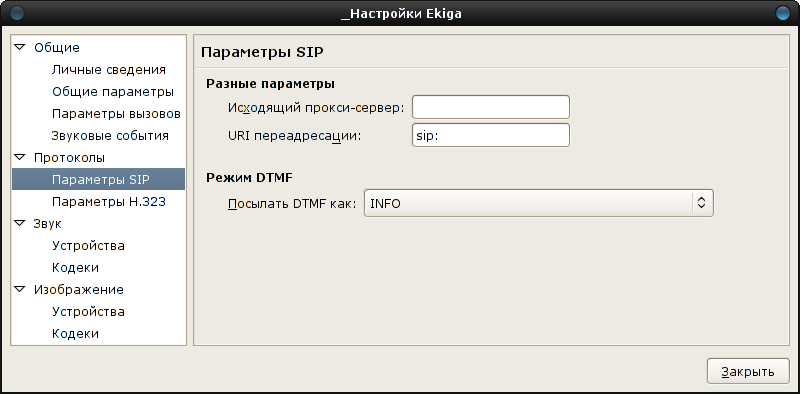Select Параметры SIP tree item
The image size is (800, 394).
coord(98,179)
